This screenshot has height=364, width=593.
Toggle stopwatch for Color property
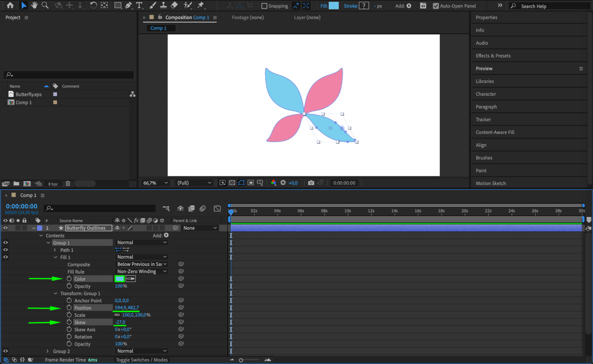[69, 279]
